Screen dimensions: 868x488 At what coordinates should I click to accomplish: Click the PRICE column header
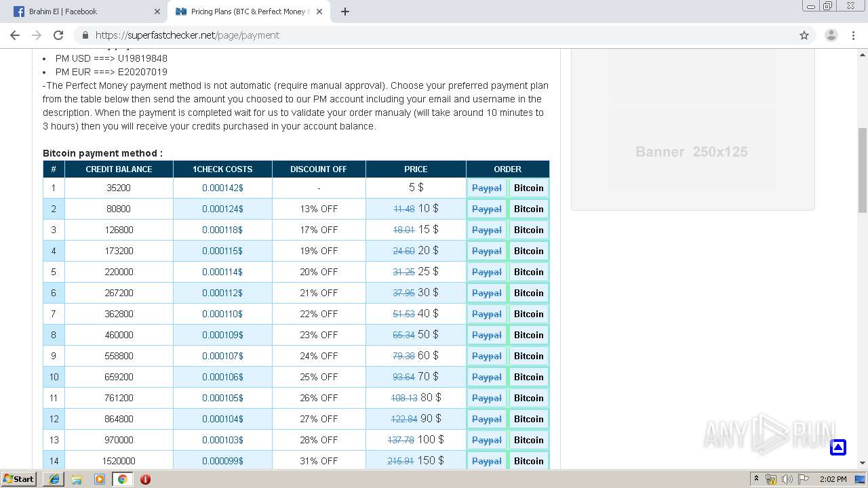[x=416, y=169]
